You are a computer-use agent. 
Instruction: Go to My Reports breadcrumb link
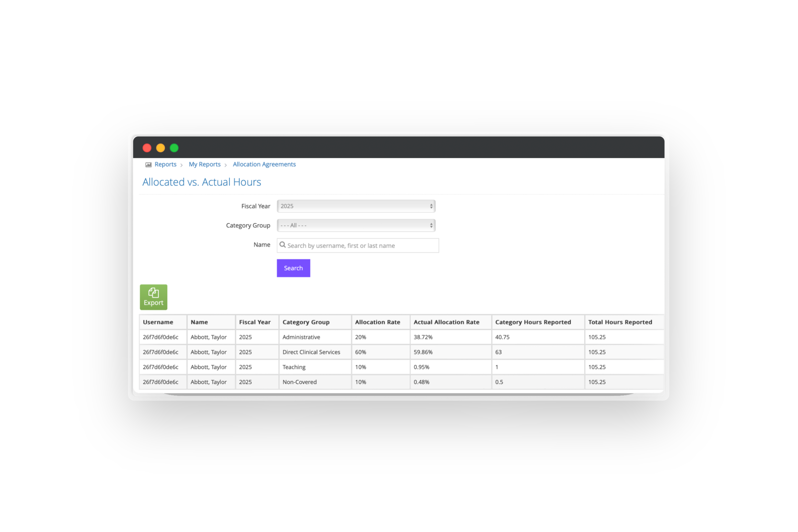(204, 164)
